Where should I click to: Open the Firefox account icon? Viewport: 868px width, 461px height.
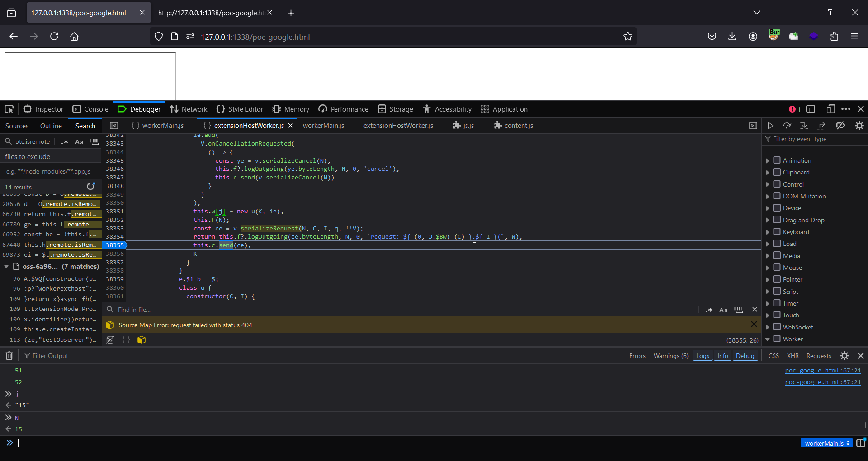[753, 37]
